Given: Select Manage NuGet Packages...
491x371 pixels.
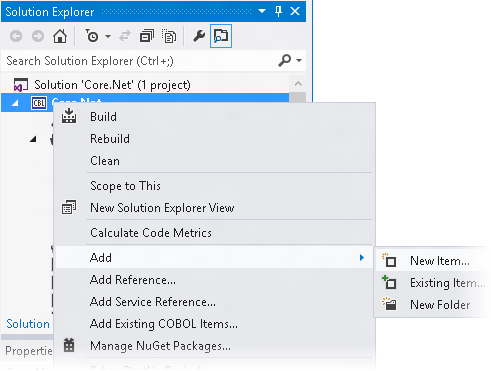Looking at the screenshot, I should point(214,346).
